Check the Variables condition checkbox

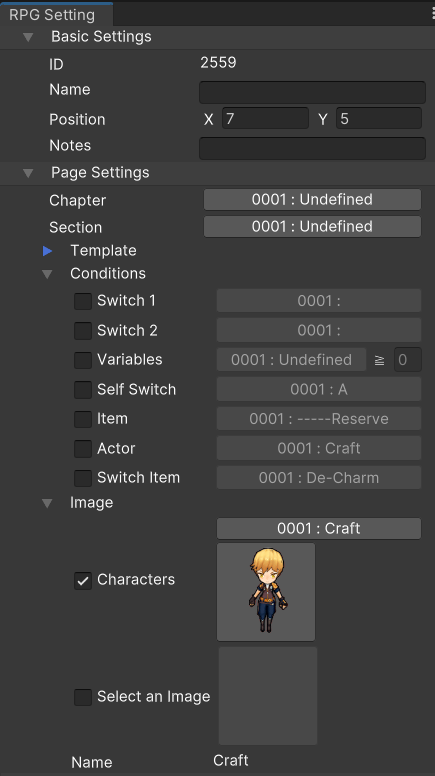coord(83,360)
